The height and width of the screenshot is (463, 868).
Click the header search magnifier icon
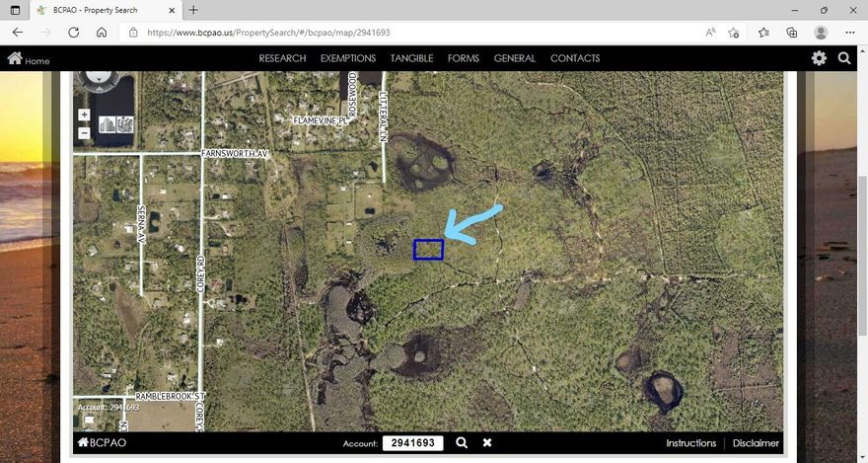pos(843,58)
